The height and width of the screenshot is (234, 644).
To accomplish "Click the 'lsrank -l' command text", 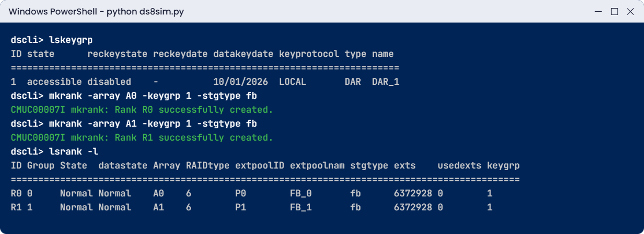I will [x=74, y=152].
